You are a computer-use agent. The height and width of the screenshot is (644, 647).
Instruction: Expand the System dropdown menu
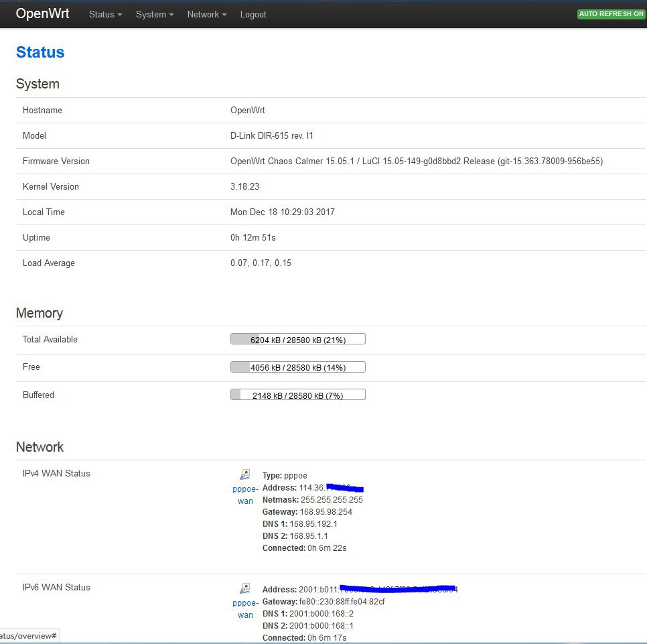point(154,14)
